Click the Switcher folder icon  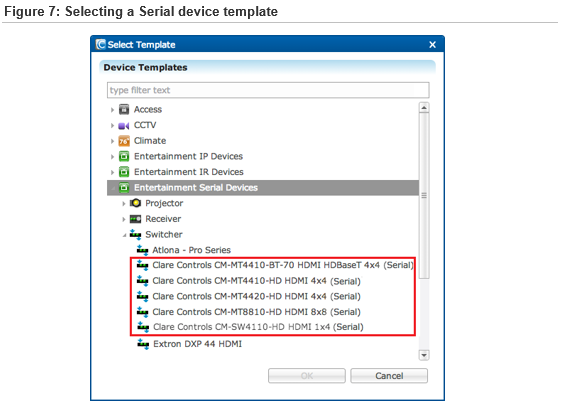click(135, 234)
